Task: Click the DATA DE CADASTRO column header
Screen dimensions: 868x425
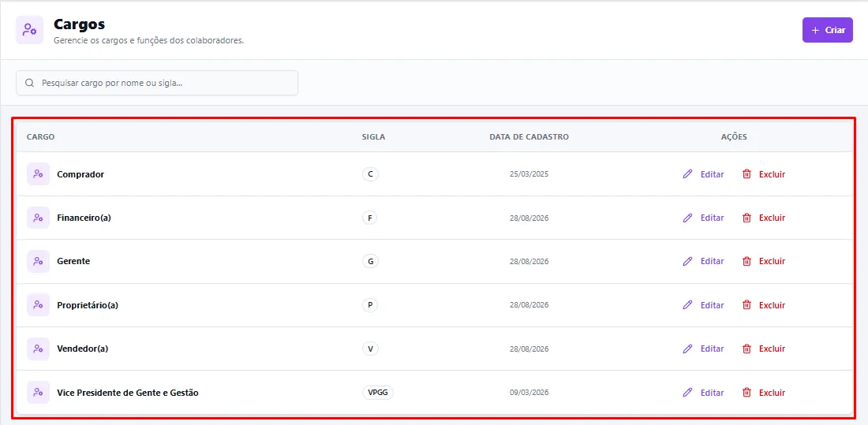Action: click(529, 136)
